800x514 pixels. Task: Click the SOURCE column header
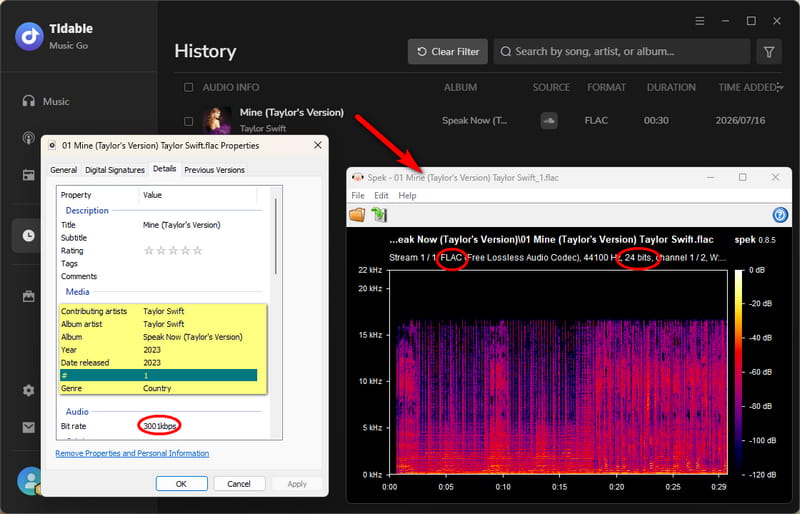(551, 87)
